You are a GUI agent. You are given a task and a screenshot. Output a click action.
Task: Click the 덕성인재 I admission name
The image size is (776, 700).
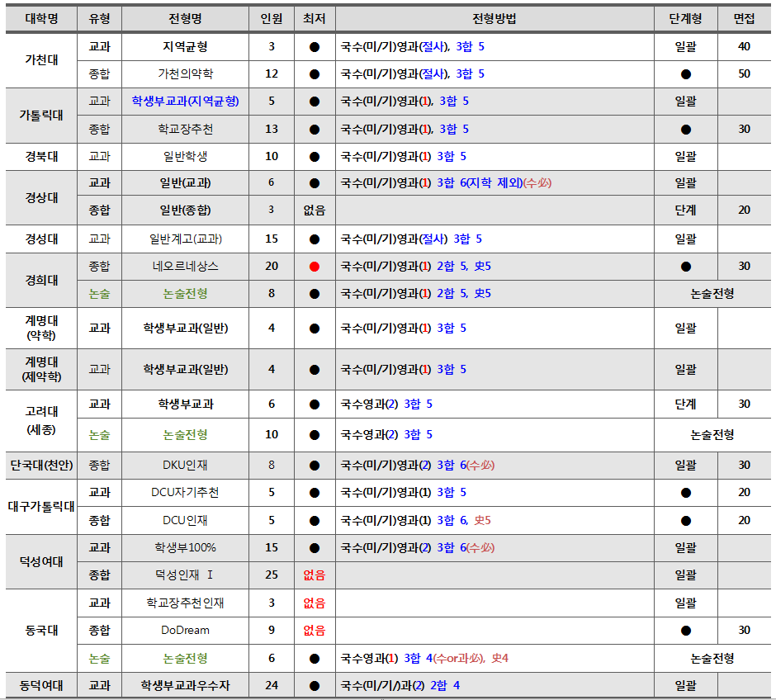[x=184, y=575]
